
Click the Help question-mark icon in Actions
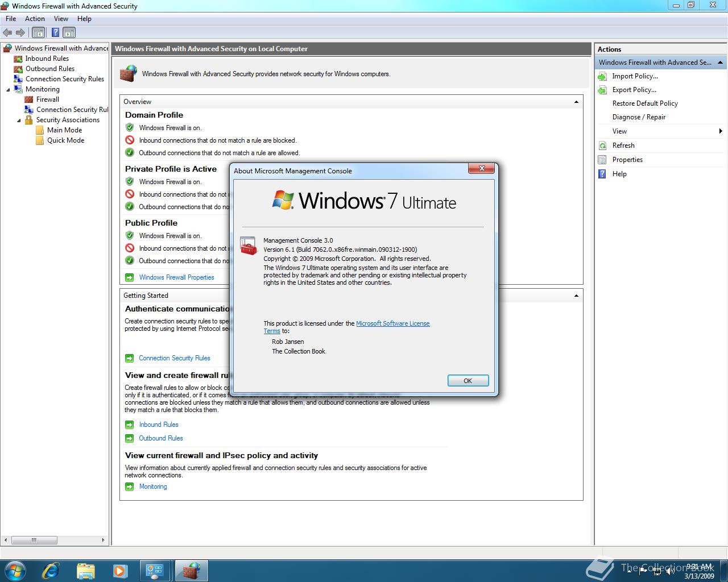[x=602, y=174]
